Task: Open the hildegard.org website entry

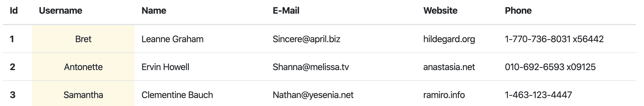Action: point(449,39)
